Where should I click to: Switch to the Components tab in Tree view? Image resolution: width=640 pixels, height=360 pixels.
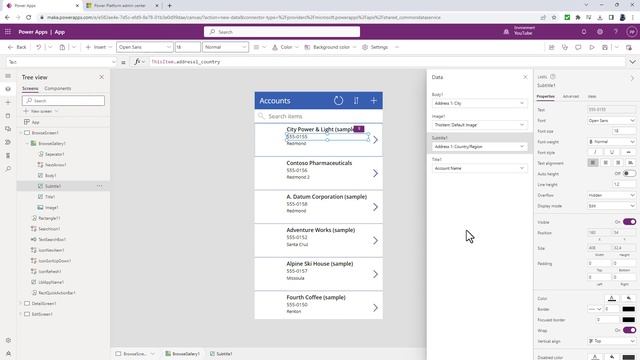pos(58,89)
